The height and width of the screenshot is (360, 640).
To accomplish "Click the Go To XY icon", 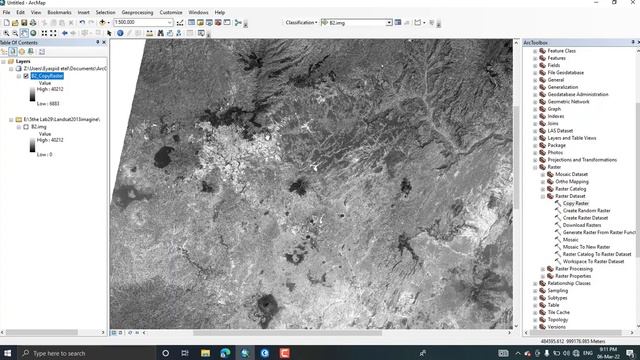I will coord(178,33).
